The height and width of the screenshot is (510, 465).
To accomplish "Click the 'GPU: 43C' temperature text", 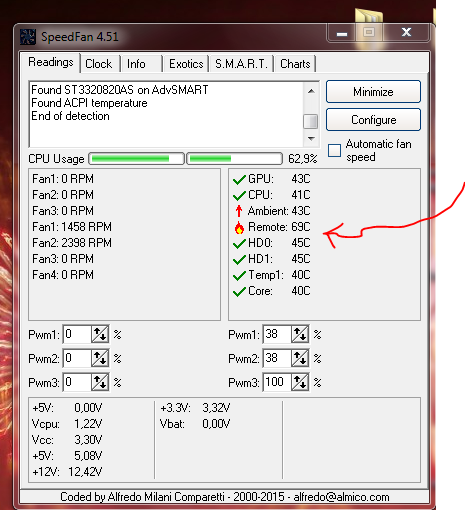I will (279, 179).
